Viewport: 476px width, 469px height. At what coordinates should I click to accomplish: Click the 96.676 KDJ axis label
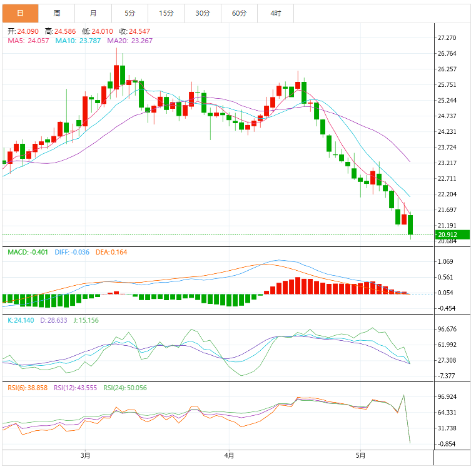(x=447, y=329)
